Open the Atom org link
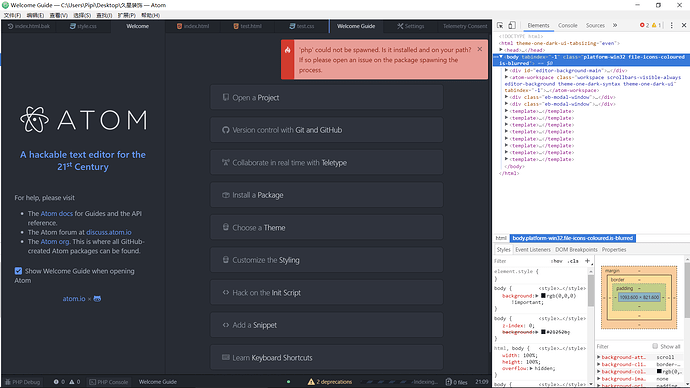Screen dimensions: 690x388 55,242
